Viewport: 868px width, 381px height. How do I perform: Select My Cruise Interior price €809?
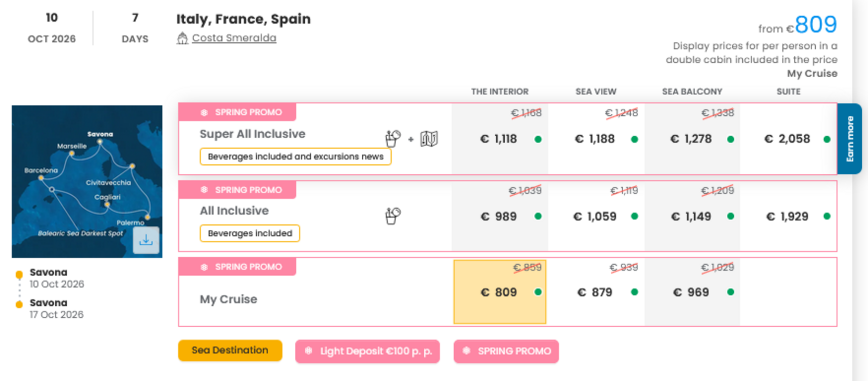coord(499,292)
